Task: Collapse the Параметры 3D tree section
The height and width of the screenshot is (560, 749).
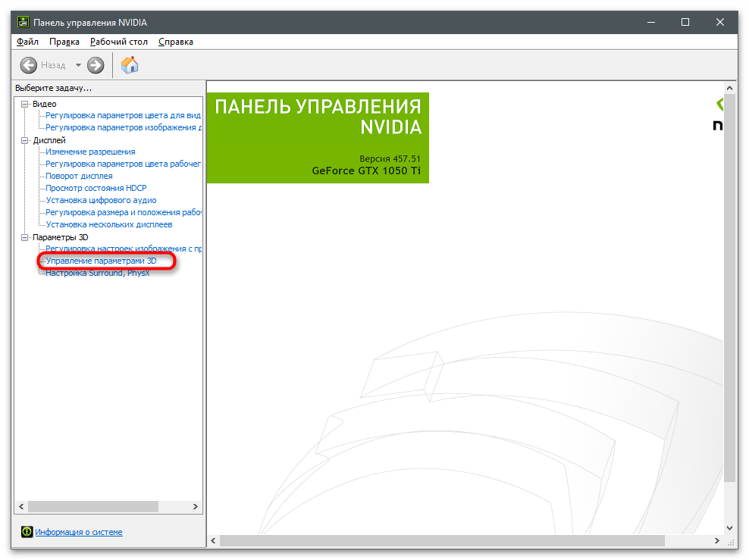Action: (25, 237)
